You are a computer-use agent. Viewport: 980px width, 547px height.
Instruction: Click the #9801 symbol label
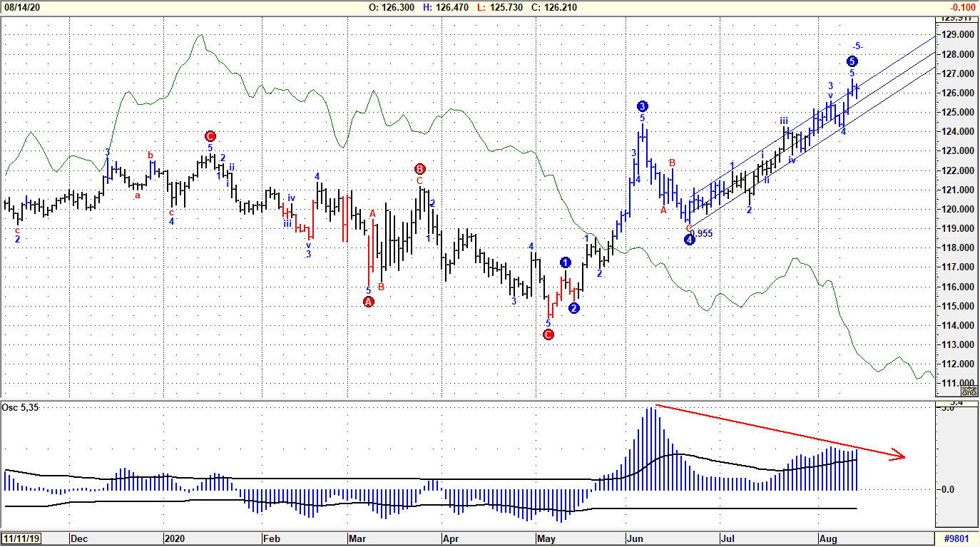point(956,538)
